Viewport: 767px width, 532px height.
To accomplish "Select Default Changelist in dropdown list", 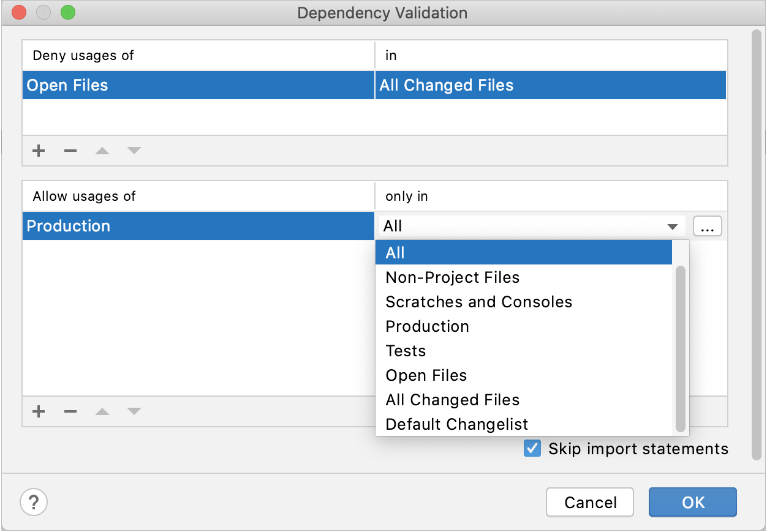I will pos(456,424).
